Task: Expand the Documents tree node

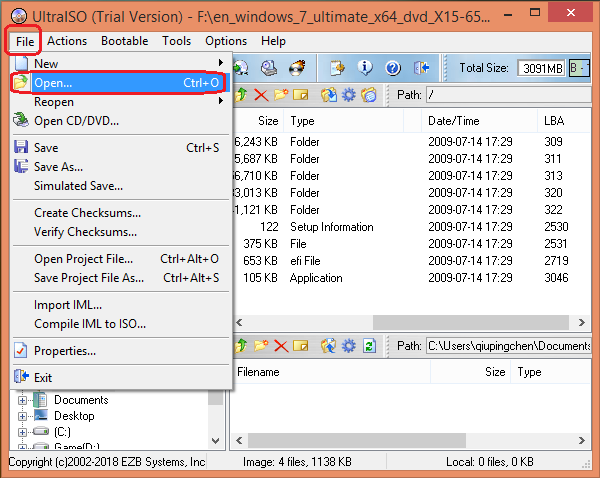Action: tap(22, 400)
